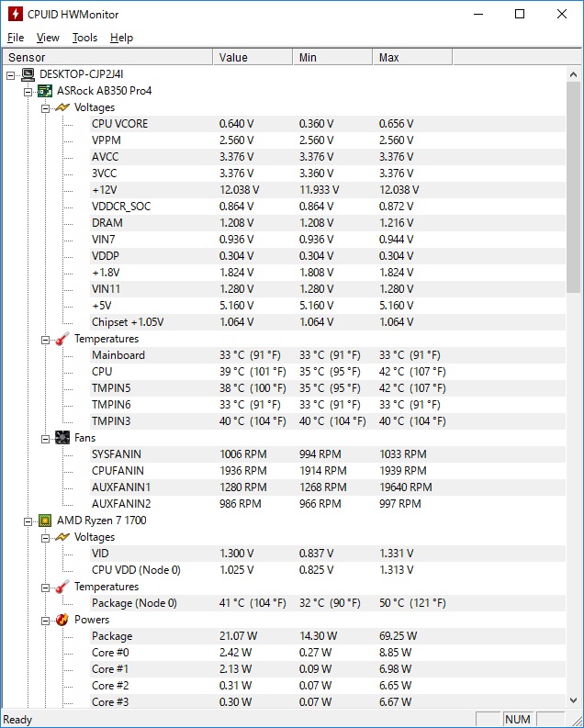Click the thermometer icon for Ryzen Temperatures
Viewport: 584px width, 728px height.
point(62,587)
